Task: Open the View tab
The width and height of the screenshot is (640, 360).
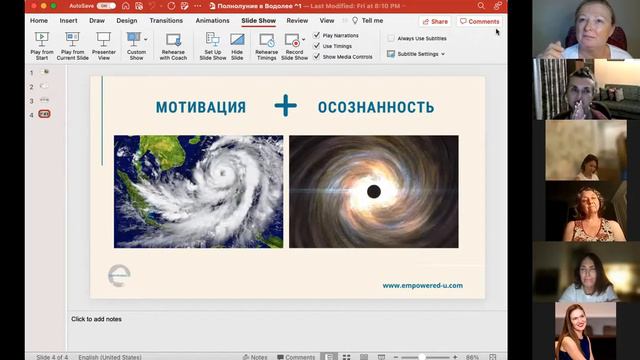Action: [327, 20]
